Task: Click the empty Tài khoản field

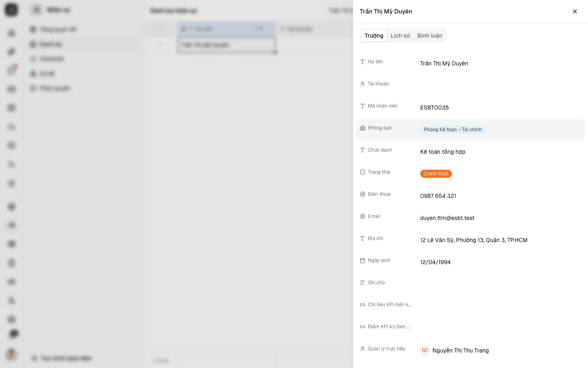Action: coord(501,85)
